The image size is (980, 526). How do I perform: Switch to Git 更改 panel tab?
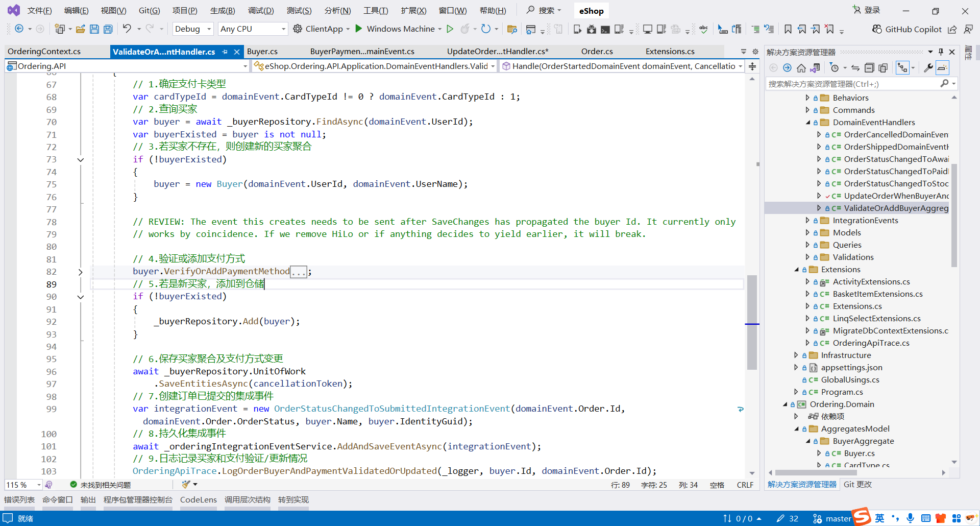[x=857, y=484]
